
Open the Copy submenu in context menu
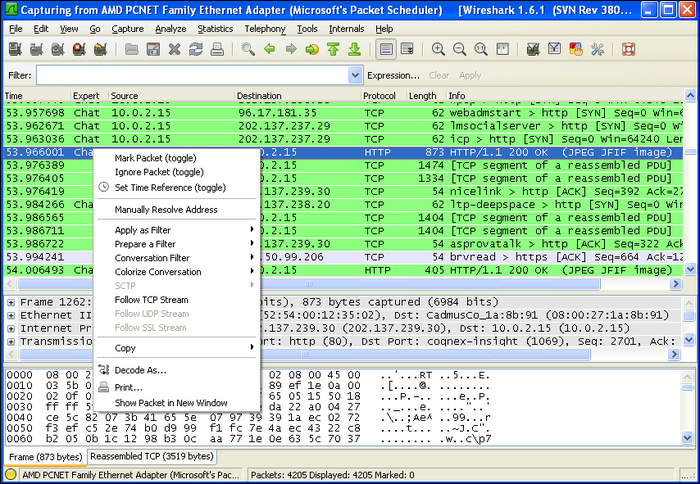(x=176, y=348)
